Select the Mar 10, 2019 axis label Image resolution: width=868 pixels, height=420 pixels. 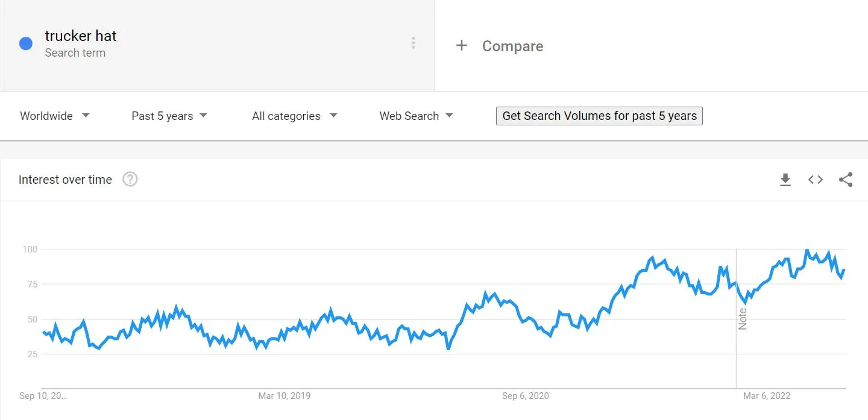point(285,396)
